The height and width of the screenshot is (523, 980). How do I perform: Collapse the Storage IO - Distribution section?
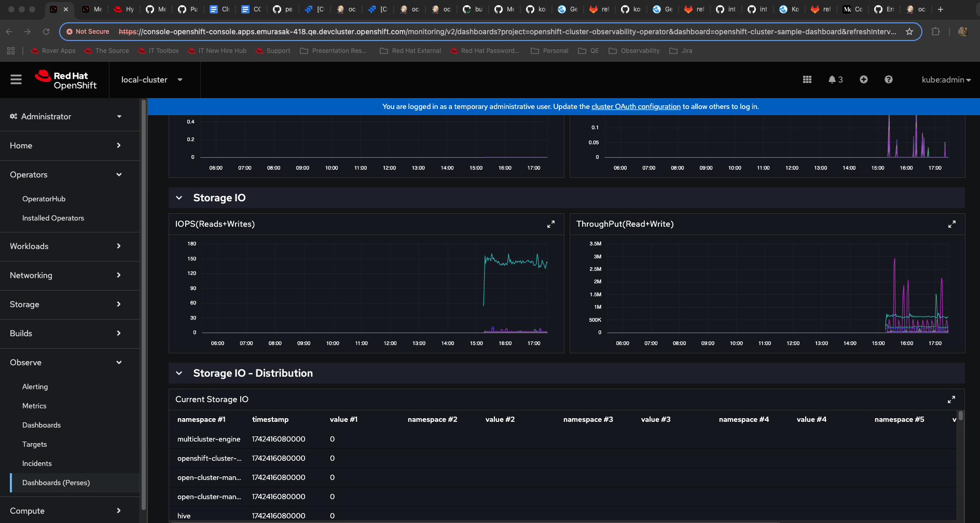click(179, 373)
